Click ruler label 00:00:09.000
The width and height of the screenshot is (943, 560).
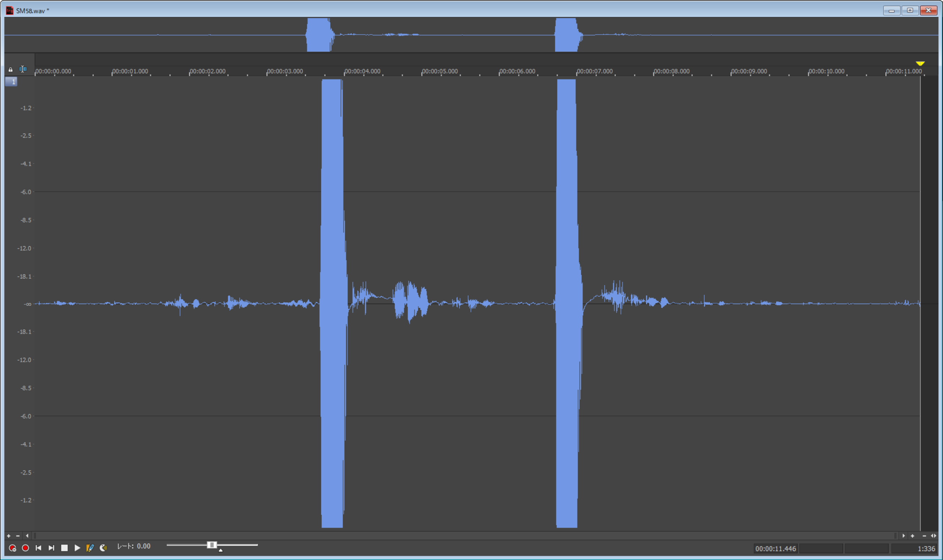tap(749, 71)
